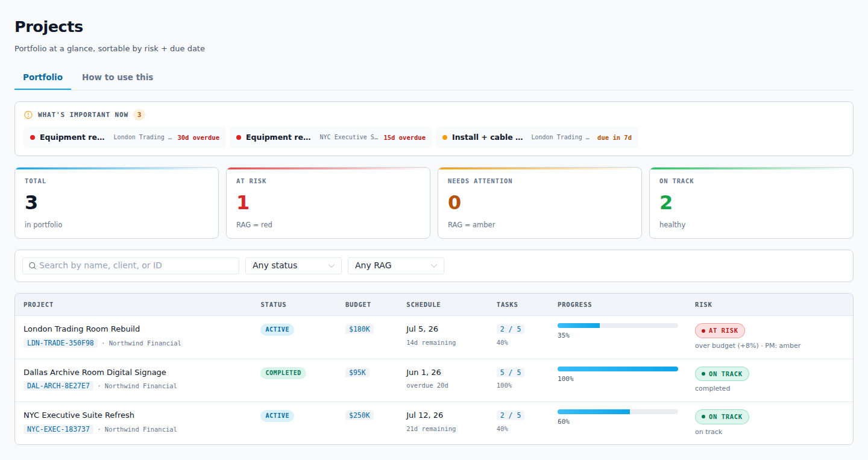Click the $95K budget value
868x460 pixels.
[357, 373]
